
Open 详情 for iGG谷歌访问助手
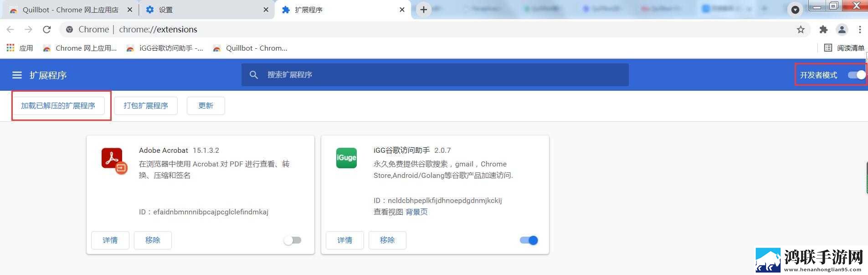345,240
